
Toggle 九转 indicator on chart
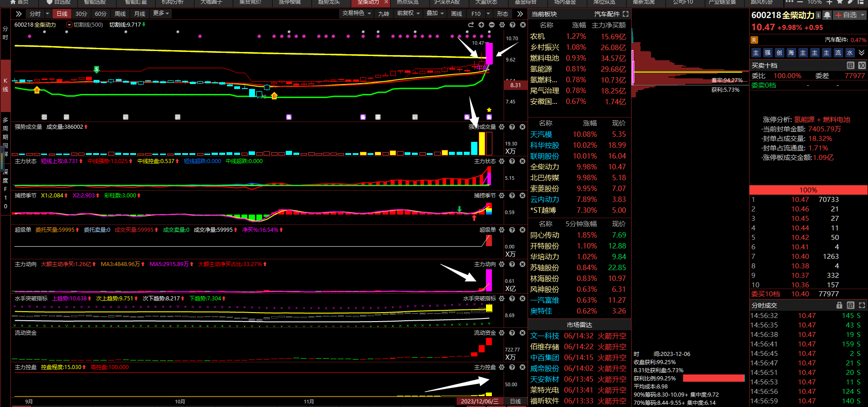[384, 14]
